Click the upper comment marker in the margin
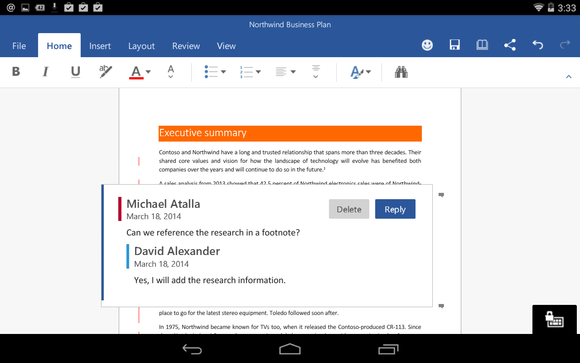Viewport: 580px width, 363px height. [x=441, y=195]
